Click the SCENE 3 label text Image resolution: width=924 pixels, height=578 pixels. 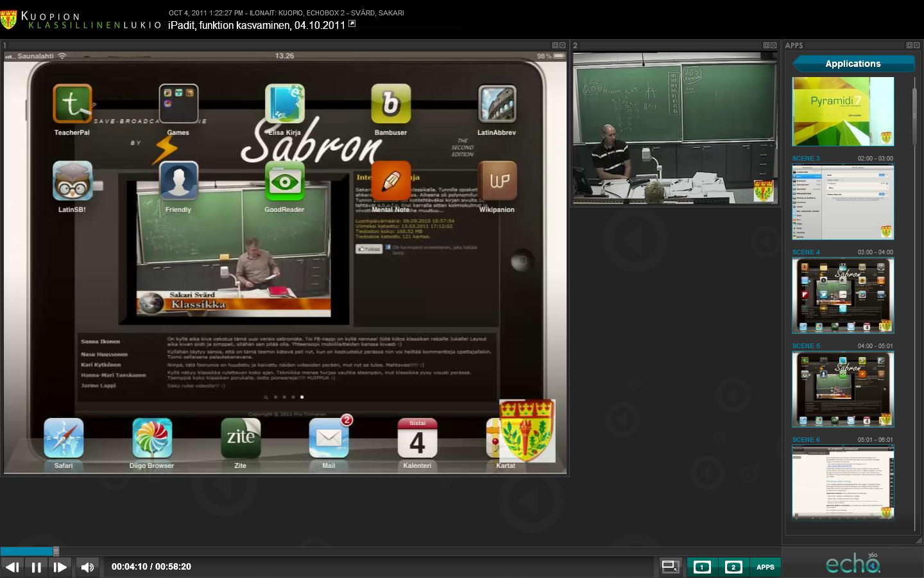[x=806, y=159]
